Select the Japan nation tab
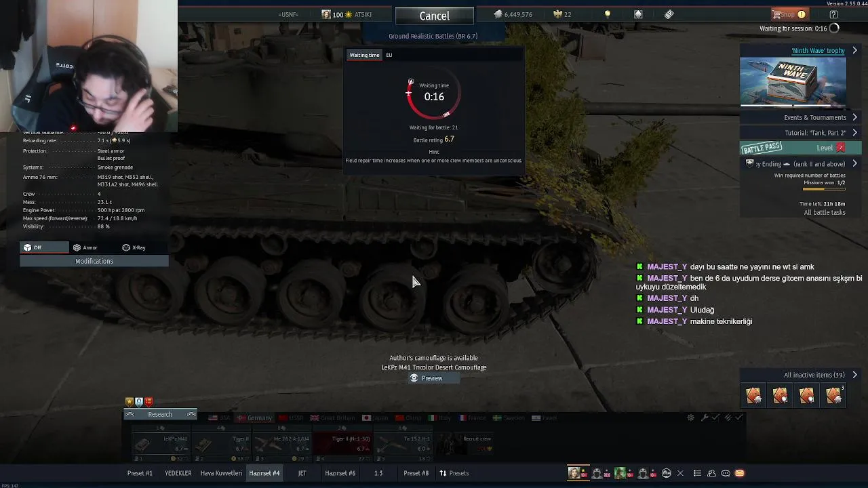Screen dimensions: 868x488 [x=375, y=418]
